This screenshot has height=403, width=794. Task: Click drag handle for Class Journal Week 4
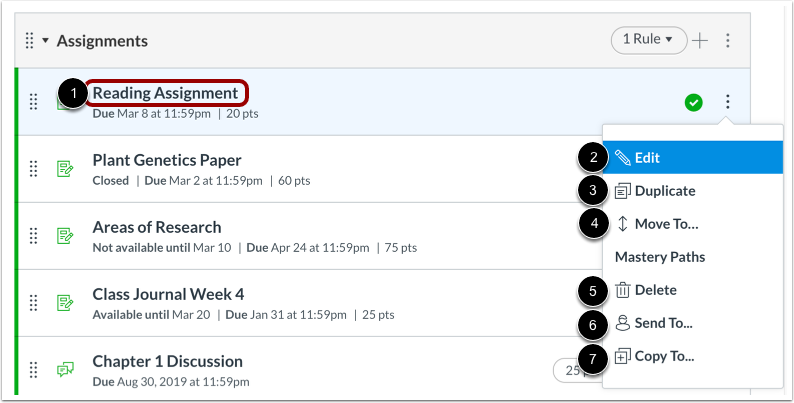pyautogui.click(x=33, y=303)
